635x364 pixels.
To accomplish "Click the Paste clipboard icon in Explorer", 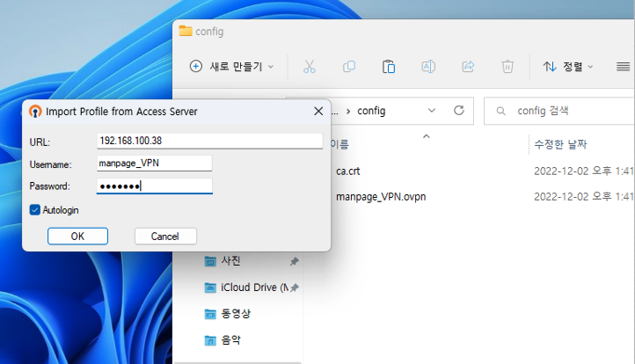I will (x=389, y=67).
